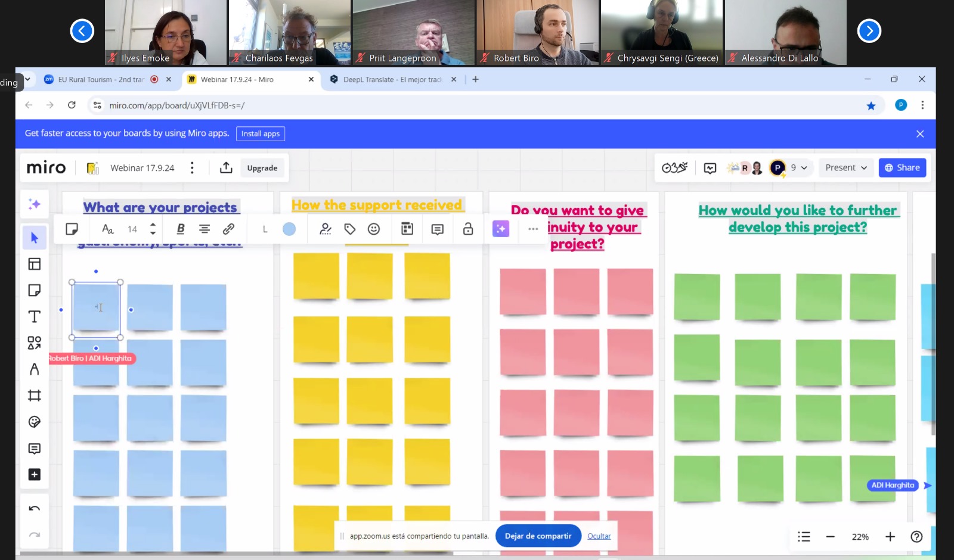Switch to the DeepL Translate tab
Screen dimensions: 954x560
pos(392,79)
